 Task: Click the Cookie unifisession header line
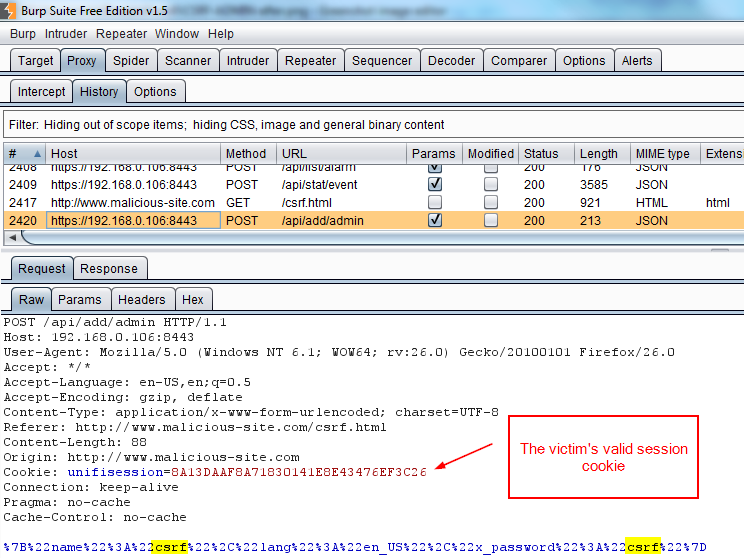coord(215,472)
